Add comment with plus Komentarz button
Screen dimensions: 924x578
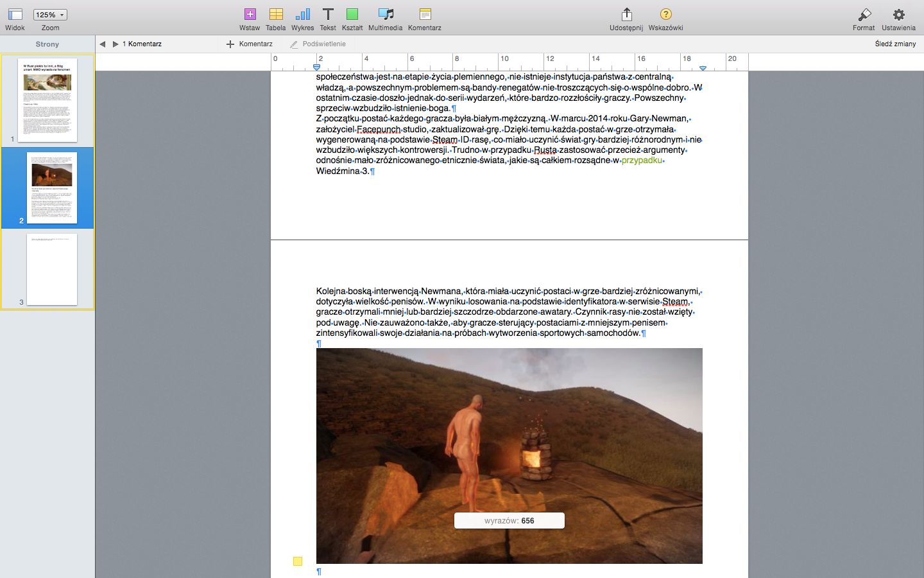coord(250,44)
